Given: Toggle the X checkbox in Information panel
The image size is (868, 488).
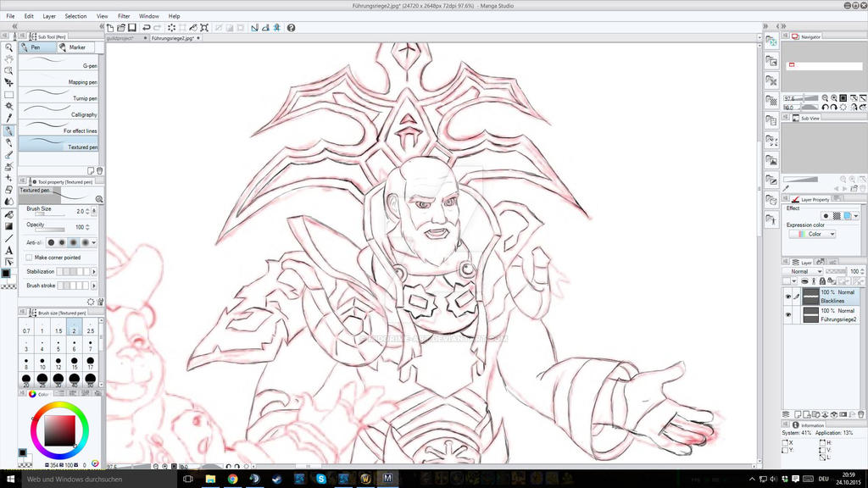Looking at the screenshot, I should (785, 442).
